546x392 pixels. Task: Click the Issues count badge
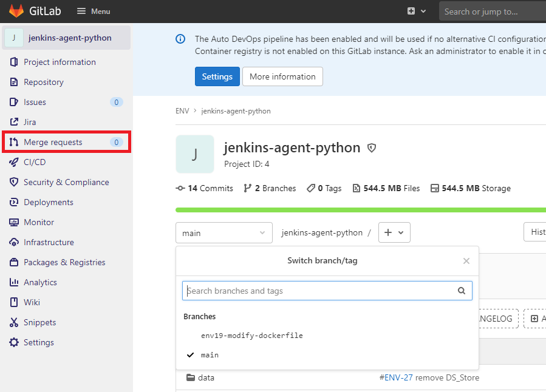pyautogui.click(x=116, y=102)
